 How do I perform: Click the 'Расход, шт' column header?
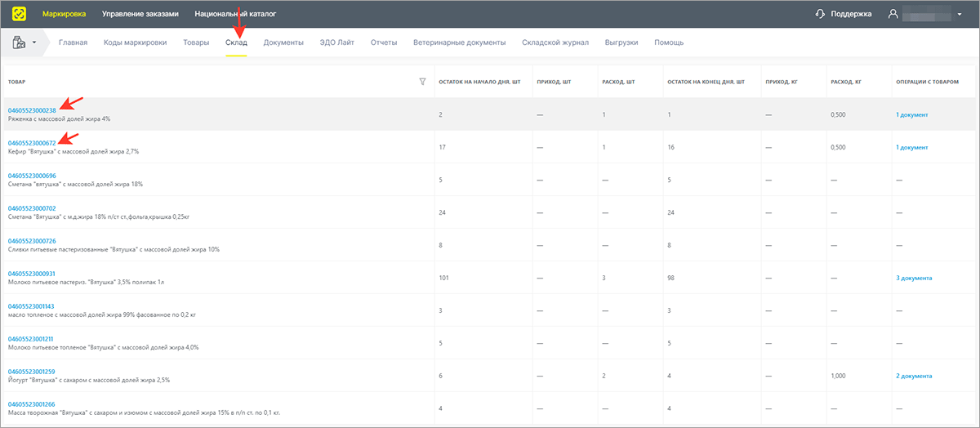coord(619,82)
